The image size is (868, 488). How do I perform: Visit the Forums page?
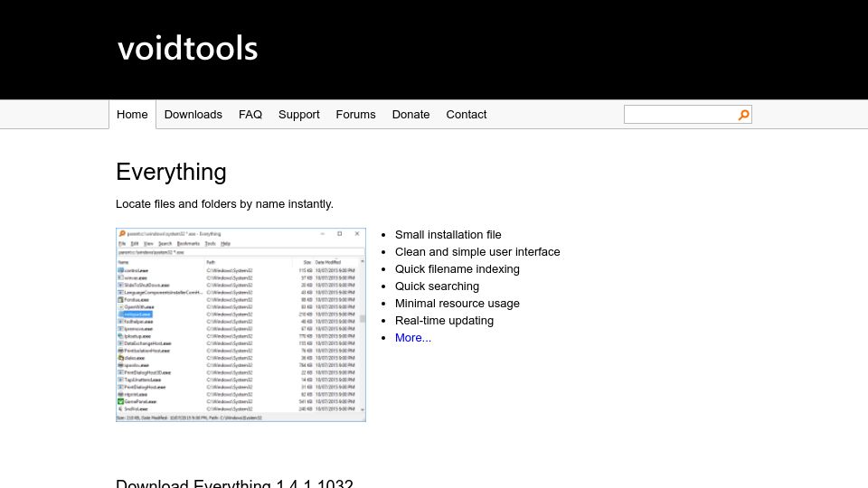click(355, 115)
